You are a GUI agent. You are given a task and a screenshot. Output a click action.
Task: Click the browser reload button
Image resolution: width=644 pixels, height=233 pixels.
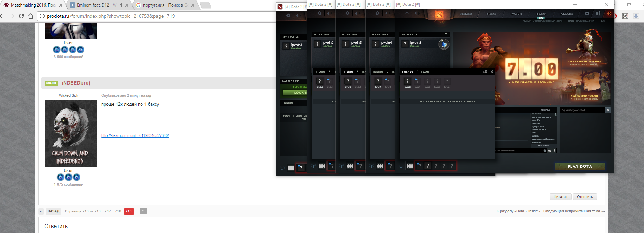[x=21, y=16]
